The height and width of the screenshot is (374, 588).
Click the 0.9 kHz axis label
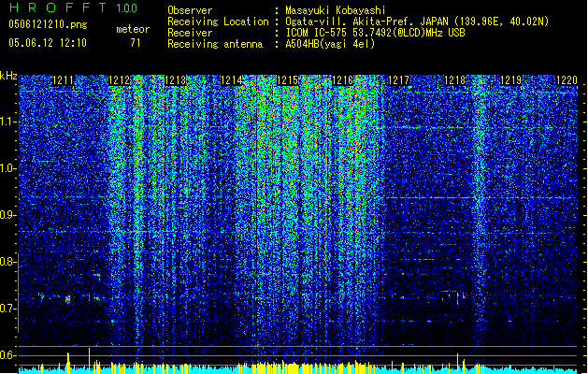[x=7, y=215]
